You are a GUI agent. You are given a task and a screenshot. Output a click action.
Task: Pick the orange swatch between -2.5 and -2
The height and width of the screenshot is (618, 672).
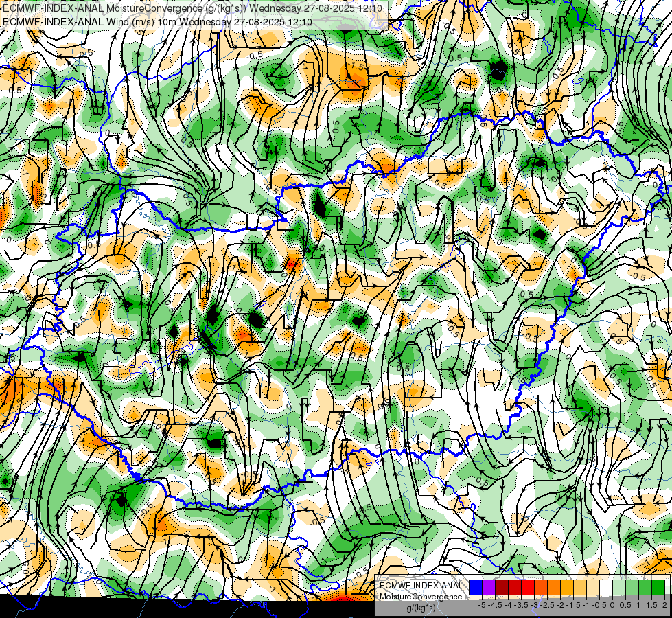tap(554, 588)
